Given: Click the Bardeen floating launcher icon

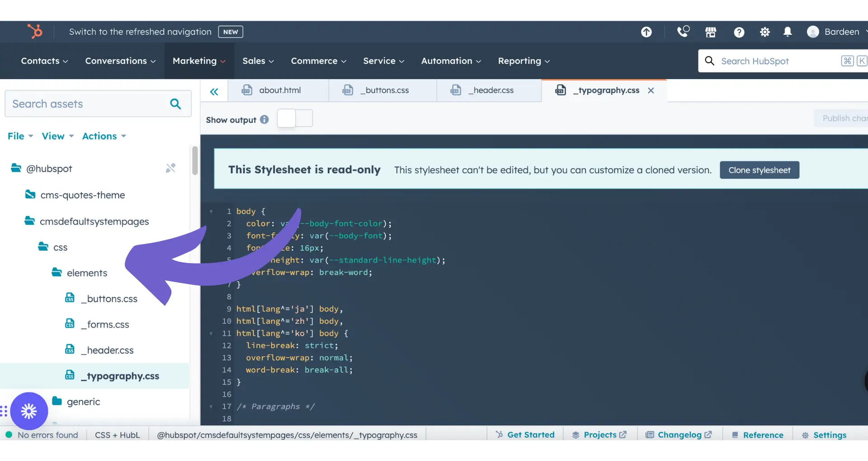Looking at the screenshot, I should tap(29, 411).
